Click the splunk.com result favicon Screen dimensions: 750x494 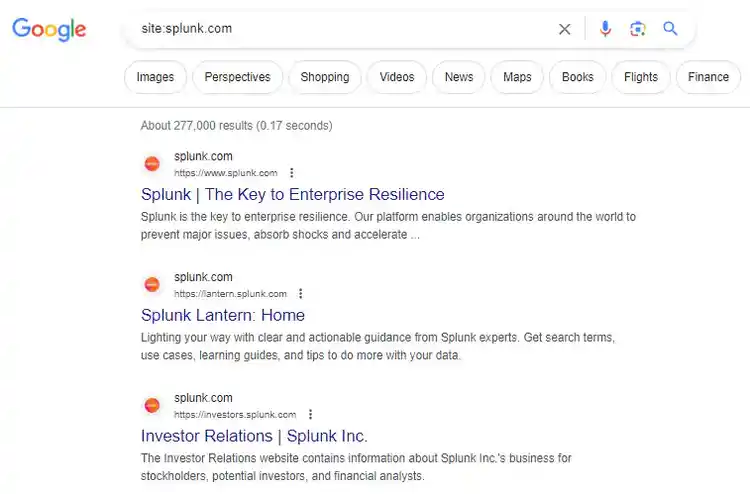click(152, 163)
